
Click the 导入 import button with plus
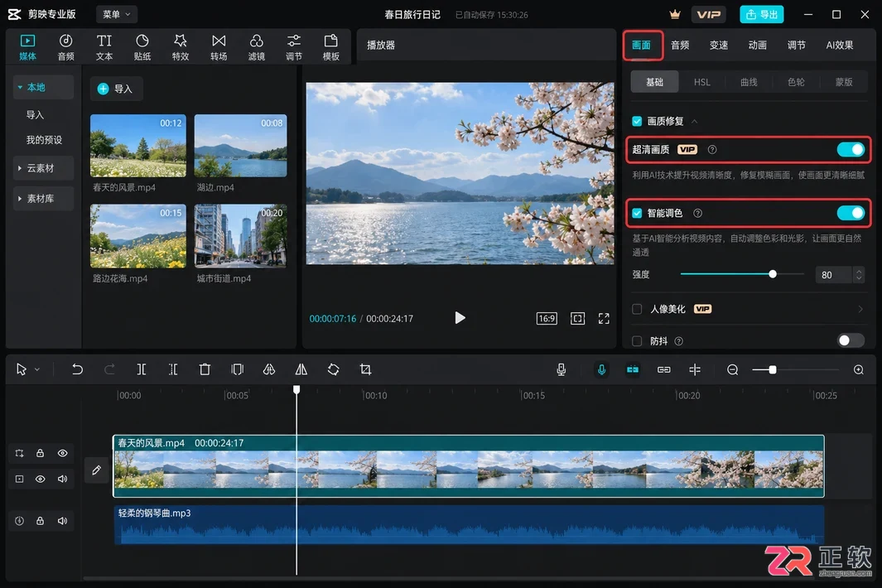coord(116,89)
